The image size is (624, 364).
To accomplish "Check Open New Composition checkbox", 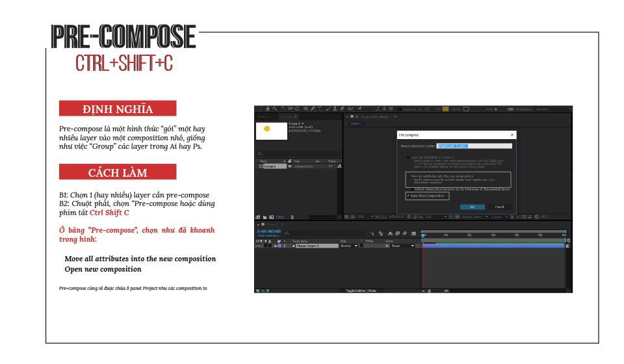I will click(x=408, y=196).
